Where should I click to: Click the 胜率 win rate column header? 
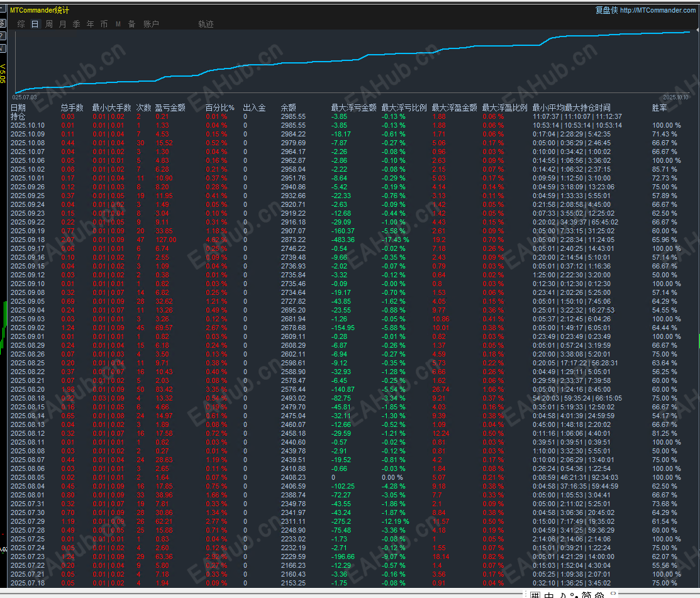pyautogui.click(x=659, y=108)
